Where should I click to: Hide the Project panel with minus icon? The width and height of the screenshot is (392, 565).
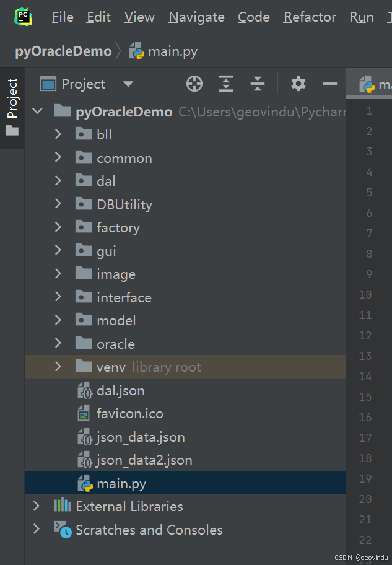tap(329, 83)
